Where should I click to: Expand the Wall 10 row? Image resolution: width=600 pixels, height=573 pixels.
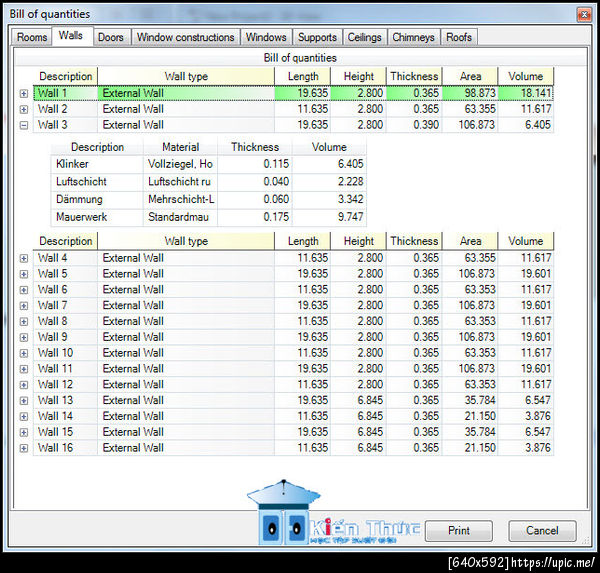click(24, 353)
